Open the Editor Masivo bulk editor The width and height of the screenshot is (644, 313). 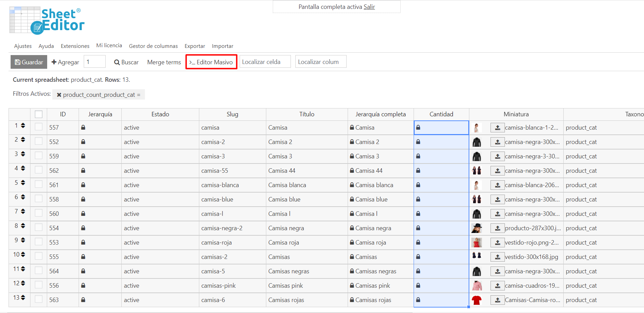tap(211, 62)
